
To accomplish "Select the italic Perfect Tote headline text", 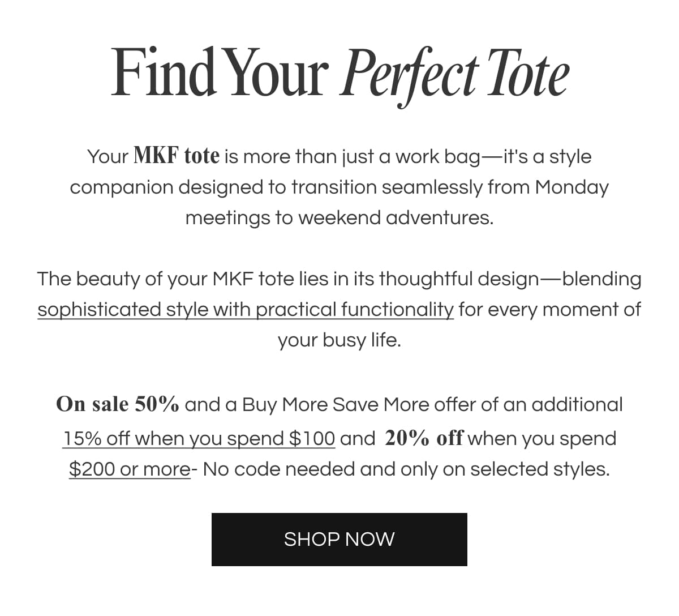I will [x=454, y=74].
